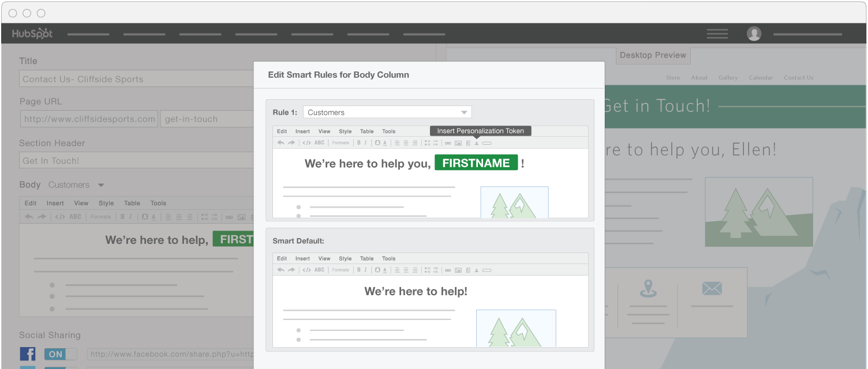Open the Insert menu in Rule 1 editor
Image resolution: width=868 pixels, height=369 pixels.
(302, 131)
